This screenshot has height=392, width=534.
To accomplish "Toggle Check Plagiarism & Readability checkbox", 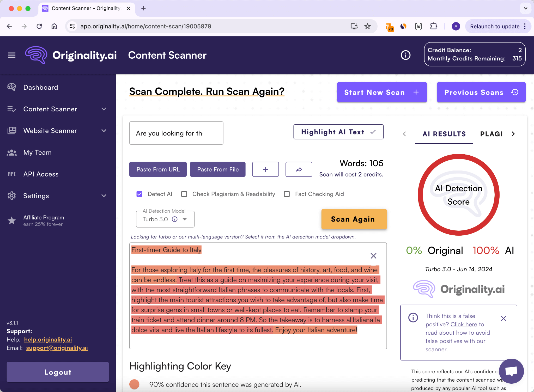I will click(185, 194).
